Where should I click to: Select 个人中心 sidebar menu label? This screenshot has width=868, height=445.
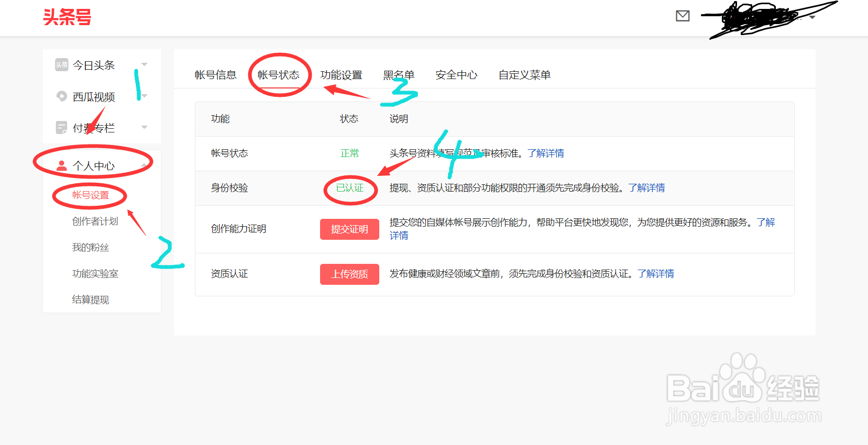94,166
